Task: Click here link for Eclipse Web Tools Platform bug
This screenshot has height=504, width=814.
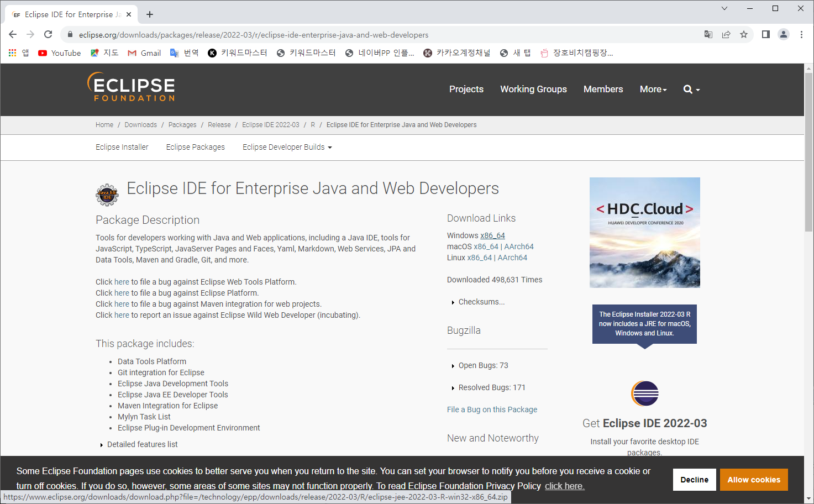Action: tap(122, 282)
